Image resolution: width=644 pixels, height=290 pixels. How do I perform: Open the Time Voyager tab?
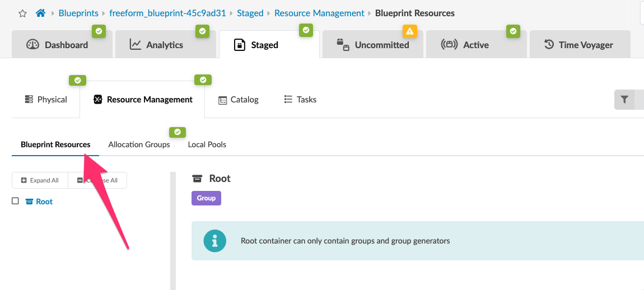(x=578, y=45)
